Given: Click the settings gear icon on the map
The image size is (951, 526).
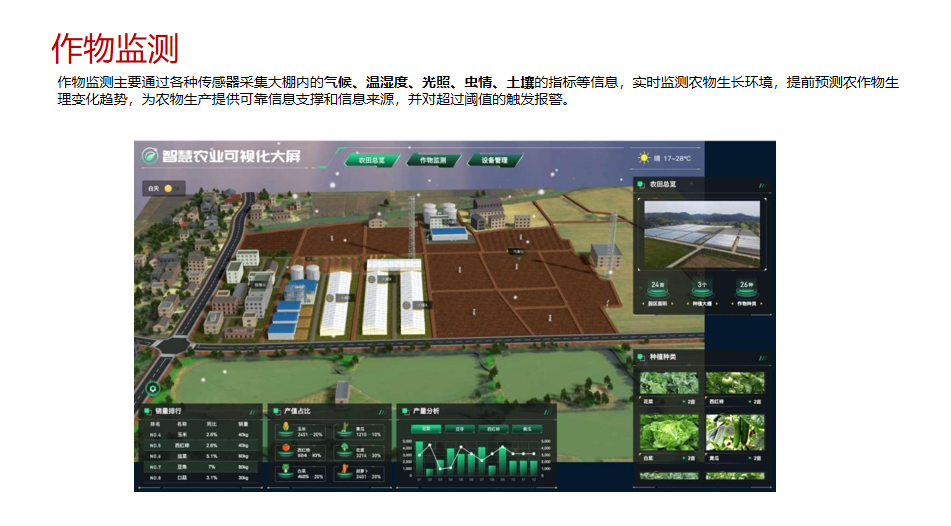Looking at the screenshot, I should coord(152,388).
